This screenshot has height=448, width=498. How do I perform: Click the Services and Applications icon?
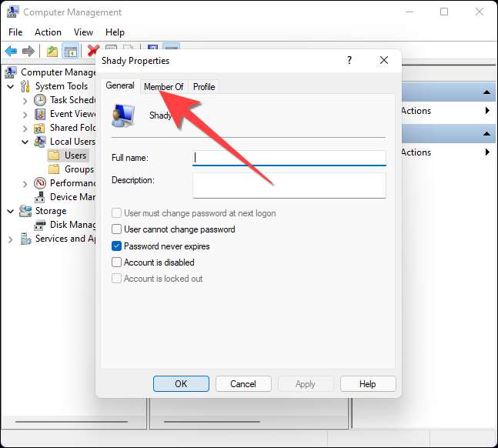tap(25, 239)
